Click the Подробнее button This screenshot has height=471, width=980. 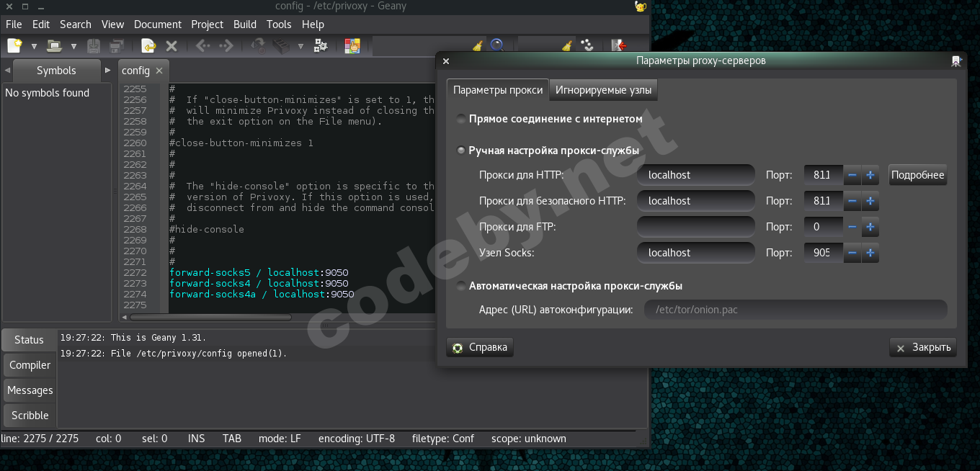[917, 175]
